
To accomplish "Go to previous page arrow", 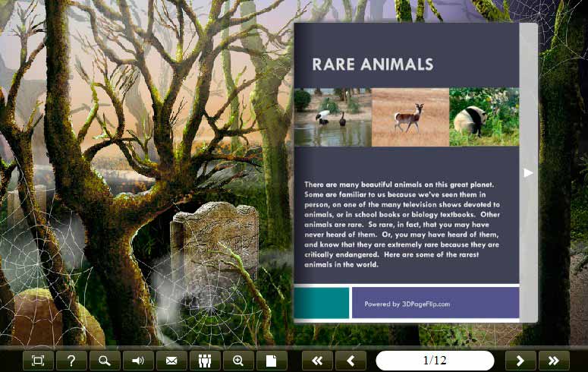I will [x=351, y=361].
